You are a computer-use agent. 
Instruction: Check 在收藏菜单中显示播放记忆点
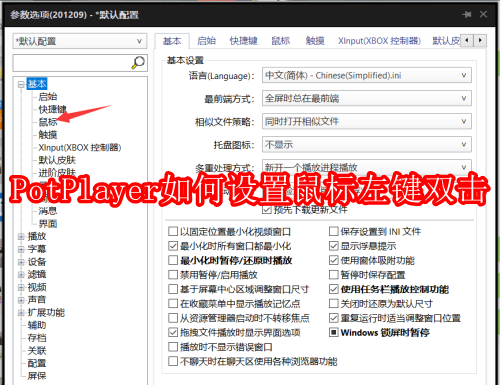click(x=173, y=303)
